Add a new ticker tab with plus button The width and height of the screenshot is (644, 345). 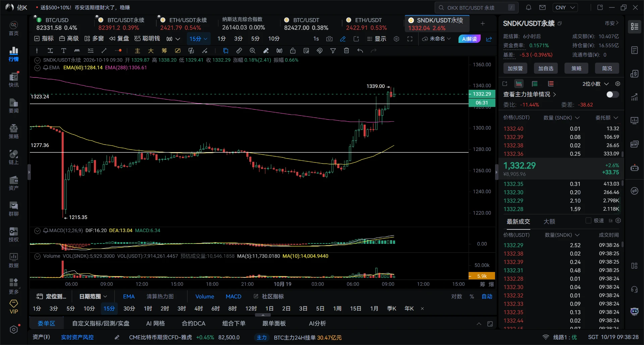[483, 23]
